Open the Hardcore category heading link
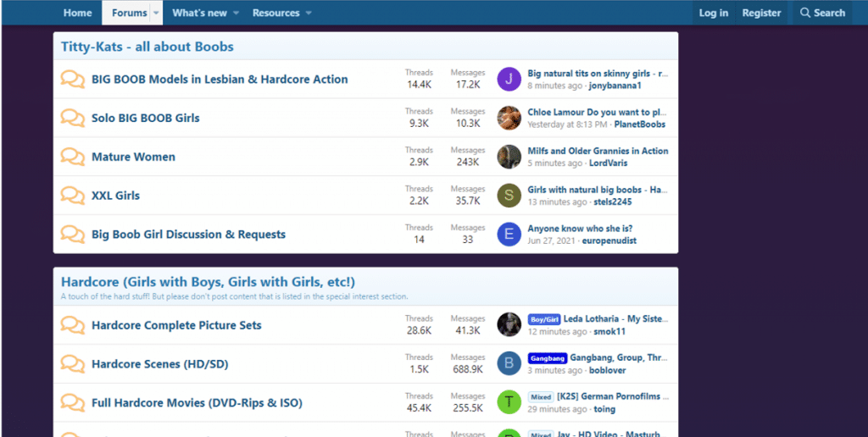 pos(209,281)
